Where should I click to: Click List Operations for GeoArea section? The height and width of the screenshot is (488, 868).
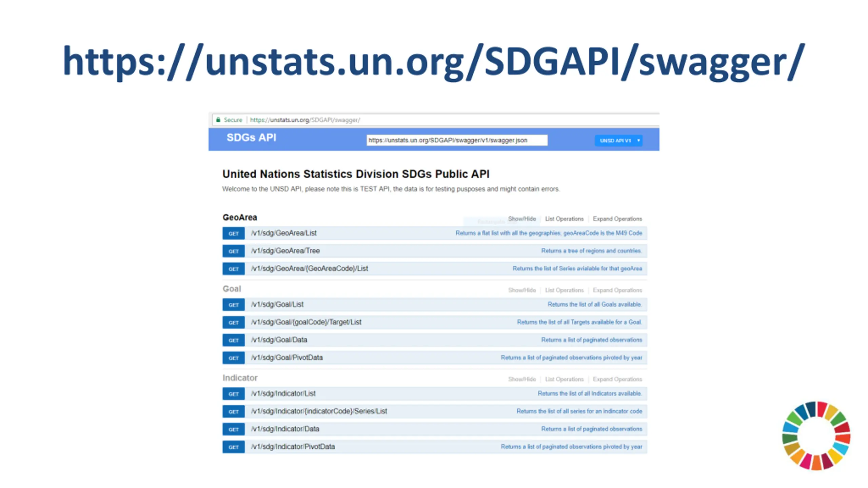[x=564, y=219]
